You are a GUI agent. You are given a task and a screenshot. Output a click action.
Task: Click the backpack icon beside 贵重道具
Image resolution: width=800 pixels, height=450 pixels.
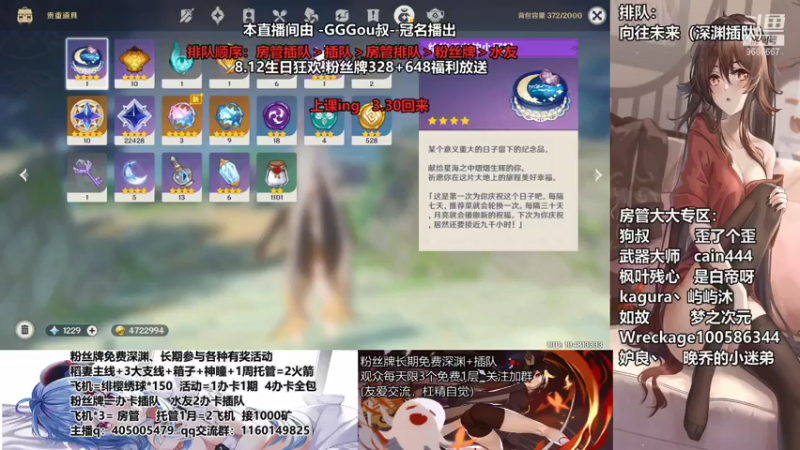pyautogui.click(x=24, y=15)
